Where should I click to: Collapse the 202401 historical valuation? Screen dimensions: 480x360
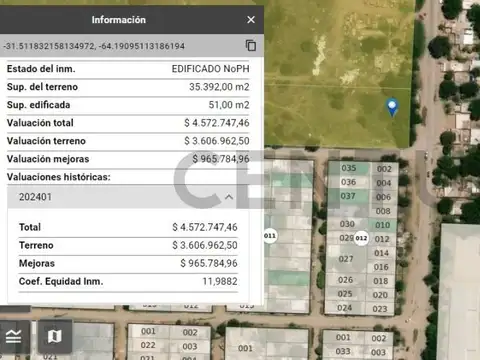click(x=229, y=197)
